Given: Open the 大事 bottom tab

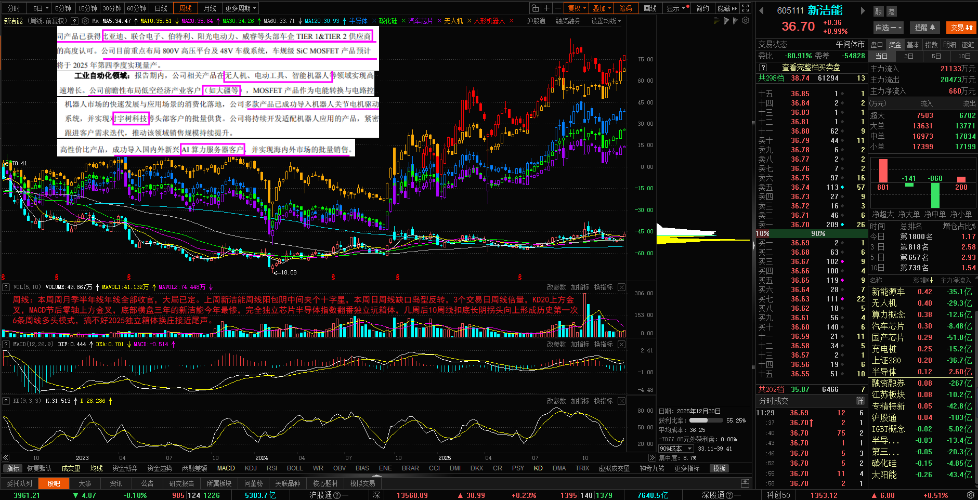Looking at the screenshot, I should [84, 483].
